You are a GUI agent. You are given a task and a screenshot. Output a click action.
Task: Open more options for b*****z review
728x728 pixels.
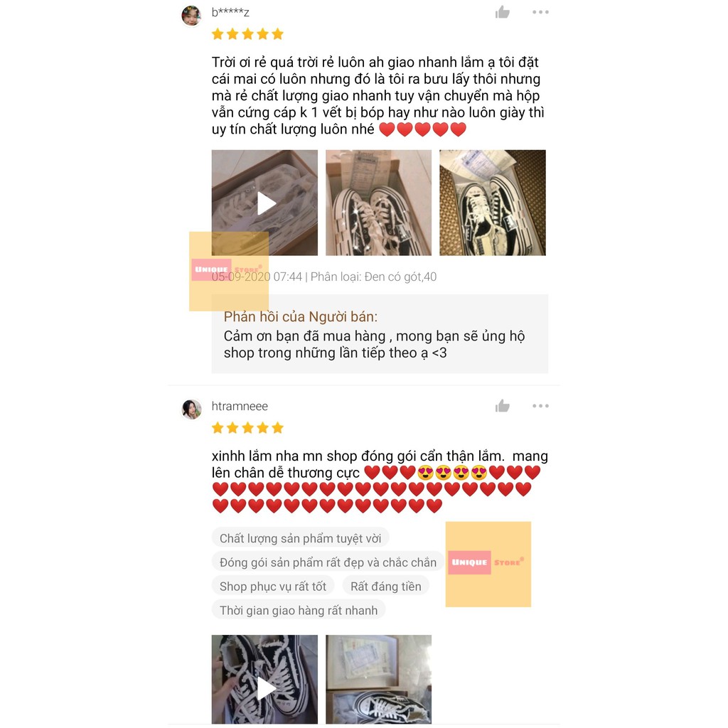click(540, 12)
